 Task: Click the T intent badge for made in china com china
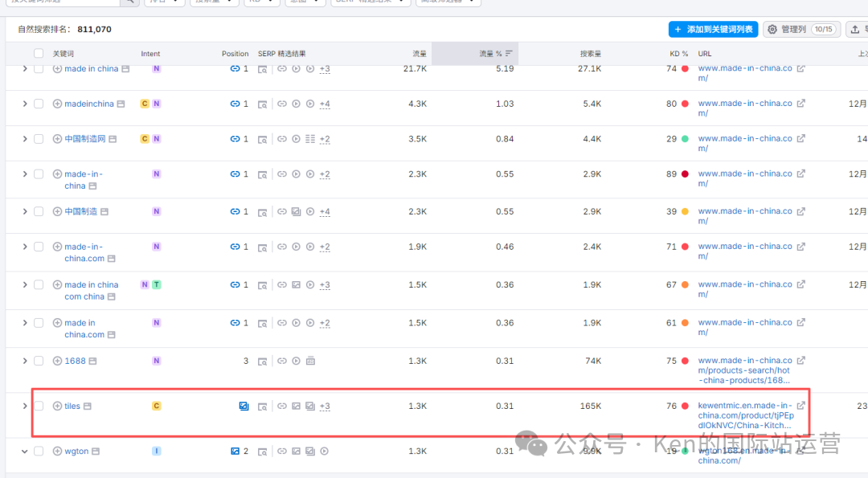click(x=157, y=285)
